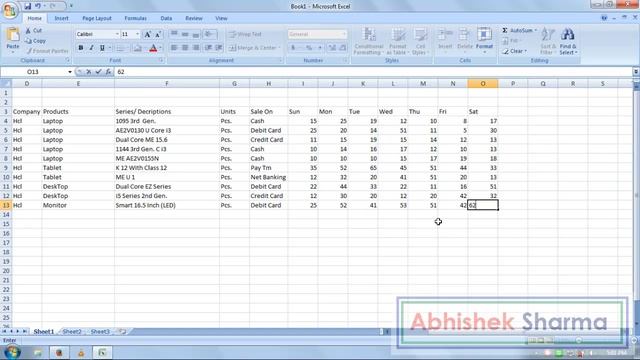Open Sort & Filter
Screen dimensions: 640x360
click(x=548, y=41)
